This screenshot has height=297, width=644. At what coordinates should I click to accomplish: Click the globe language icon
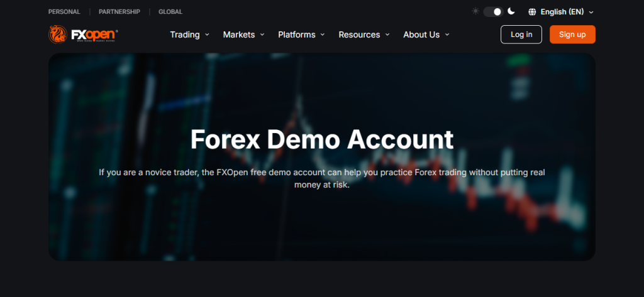(532, 12)
